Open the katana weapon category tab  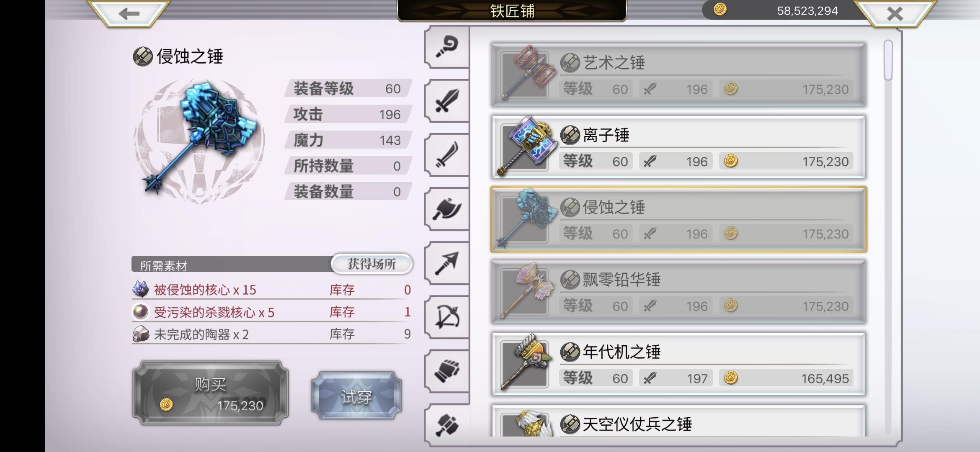[447, 155]
